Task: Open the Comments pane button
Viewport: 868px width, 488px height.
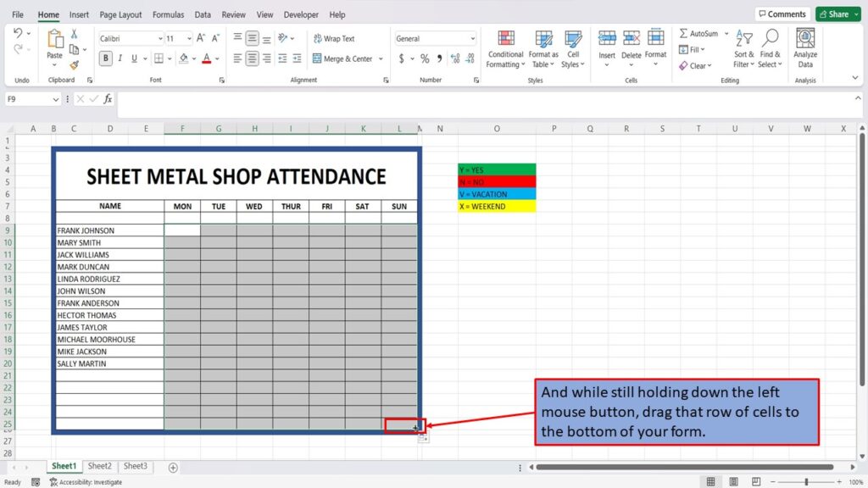Action: [782, 14]
